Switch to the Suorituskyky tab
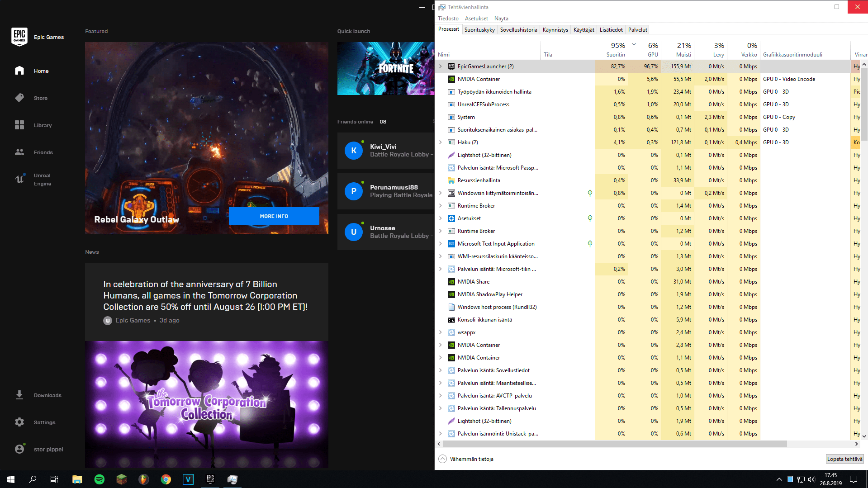Image resolution: width=868 pixels, height=488 pixels. [479, 30]
